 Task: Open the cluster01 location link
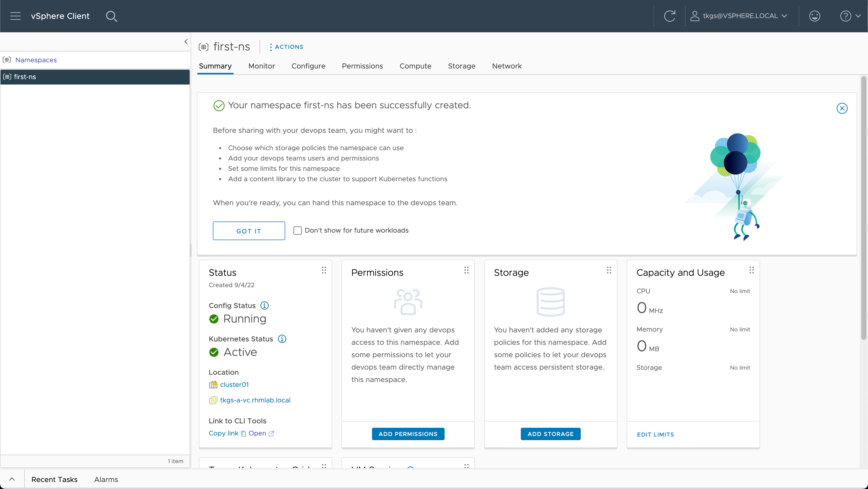(x=234, y=385)
